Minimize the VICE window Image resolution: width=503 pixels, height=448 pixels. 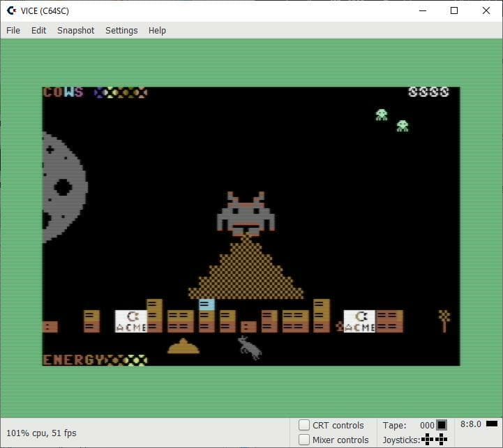click(423, 10)
